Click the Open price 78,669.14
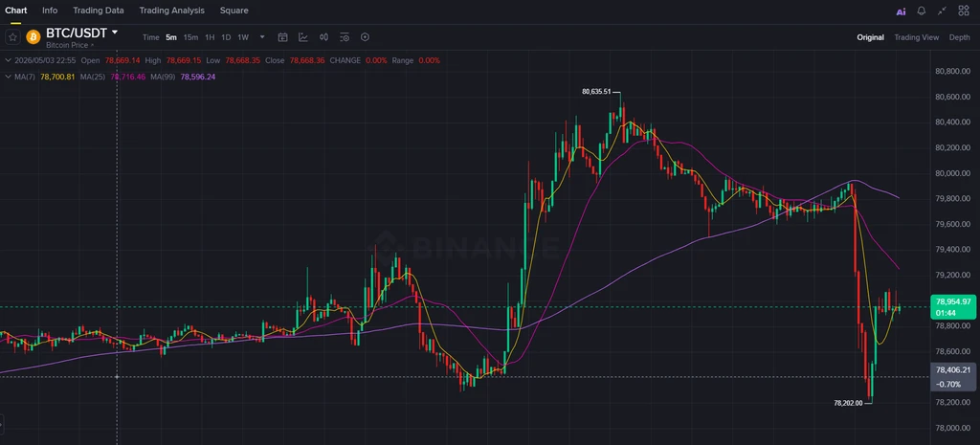The image size is (980, 445). tap(122, 60)
